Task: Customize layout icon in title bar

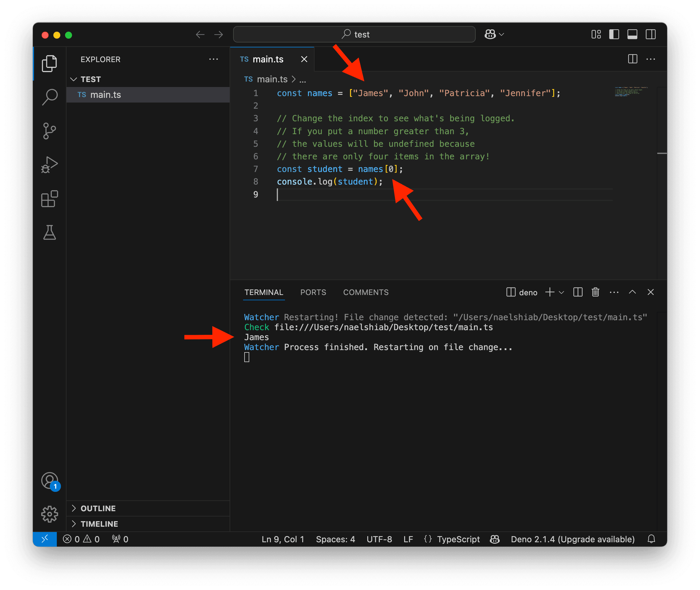Action: click(x=596, y=34)
